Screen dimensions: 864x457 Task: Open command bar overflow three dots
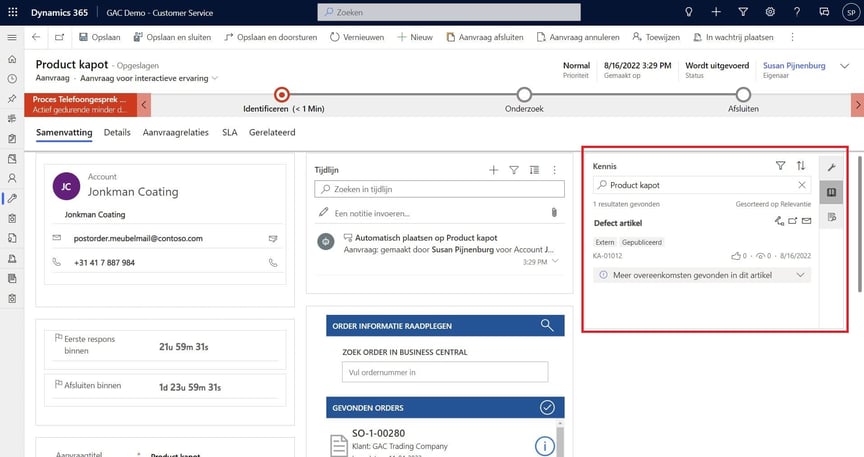click(x=792, y=37)
